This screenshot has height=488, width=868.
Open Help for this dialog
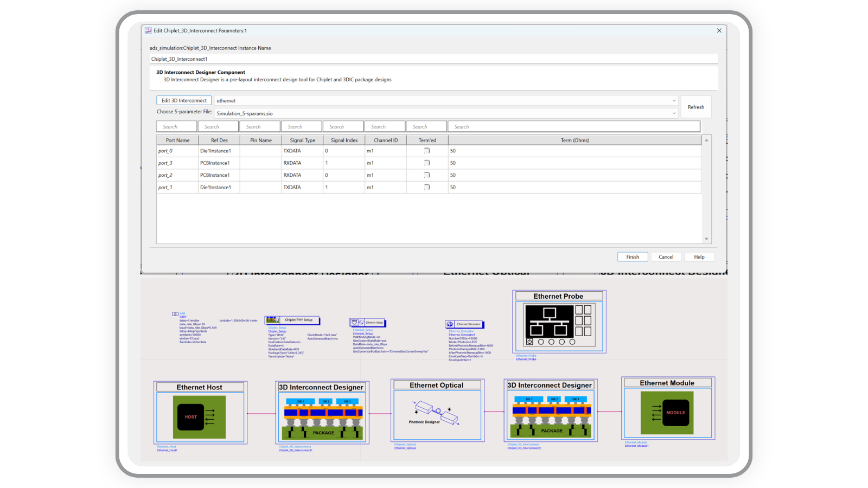699,257
